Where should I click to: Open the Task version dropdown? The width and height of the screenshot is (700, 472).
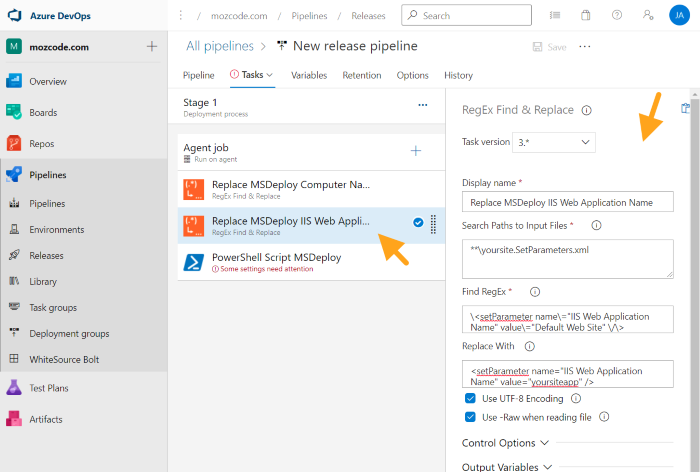coord(553,142)
